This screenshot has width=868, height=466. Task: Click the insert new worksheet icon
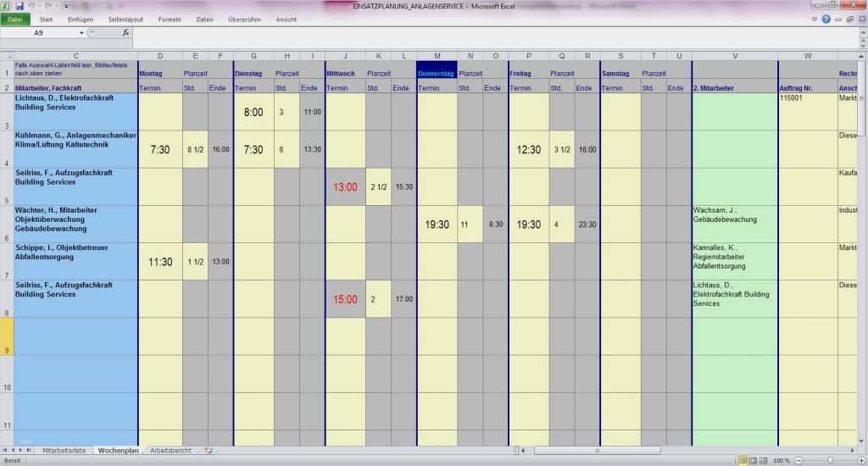(x=208, y=451)
